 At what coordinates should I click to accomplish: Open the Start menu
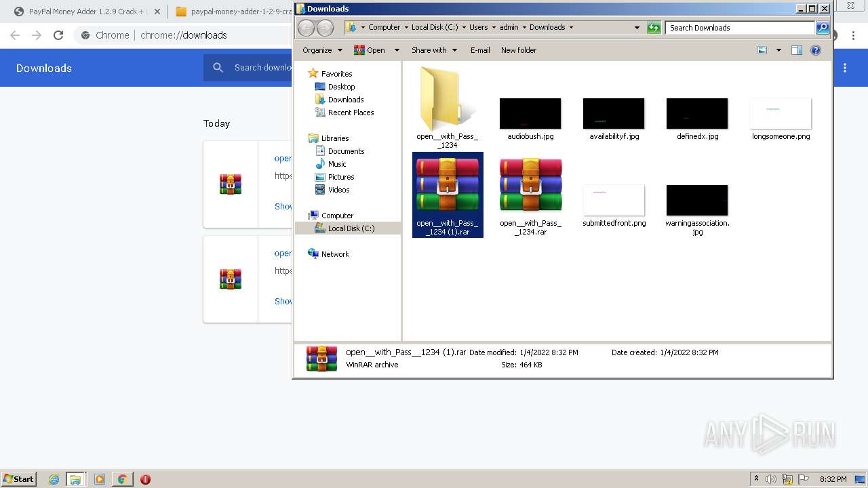coord(18,479)
